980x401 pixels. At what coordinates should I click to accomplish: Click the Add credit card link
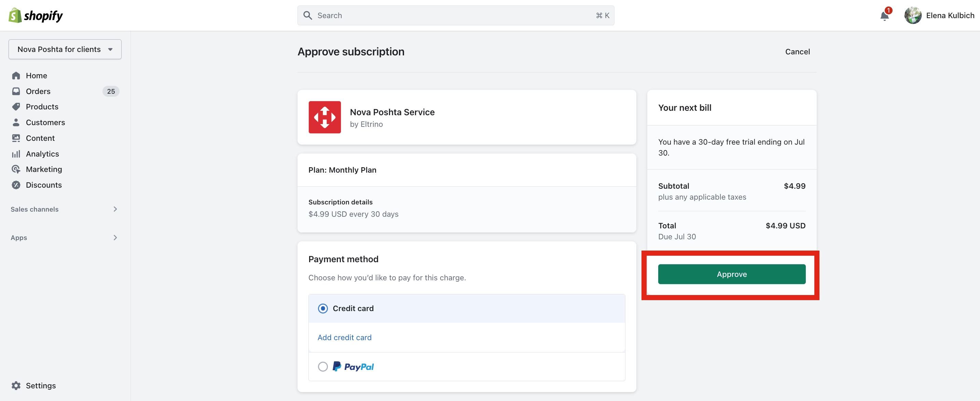344,337
